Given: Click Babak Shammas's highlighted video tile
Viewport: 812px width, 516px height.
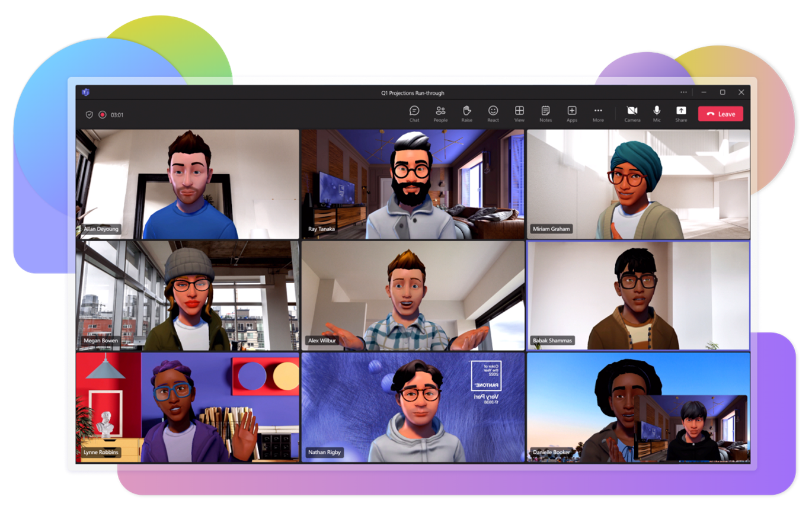Looking at the screenshot, I should coord(637,296).
